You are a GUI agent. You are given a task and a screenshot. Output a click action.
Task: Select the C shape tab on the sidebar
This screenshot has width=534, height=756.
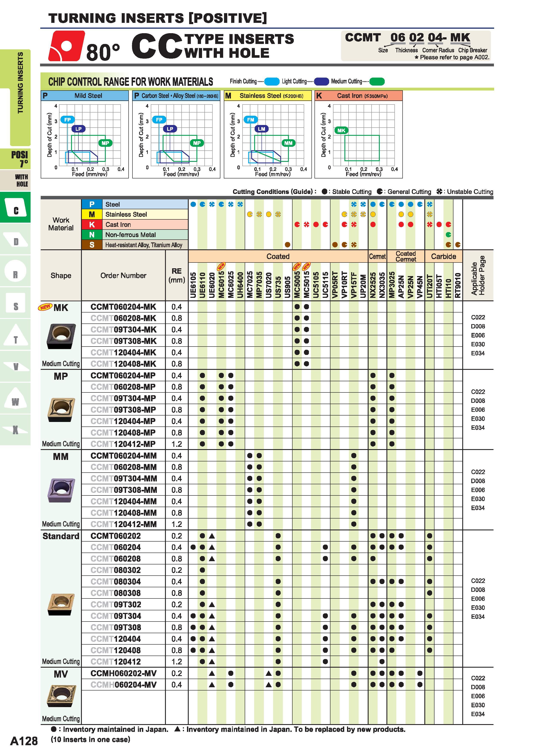16,208
